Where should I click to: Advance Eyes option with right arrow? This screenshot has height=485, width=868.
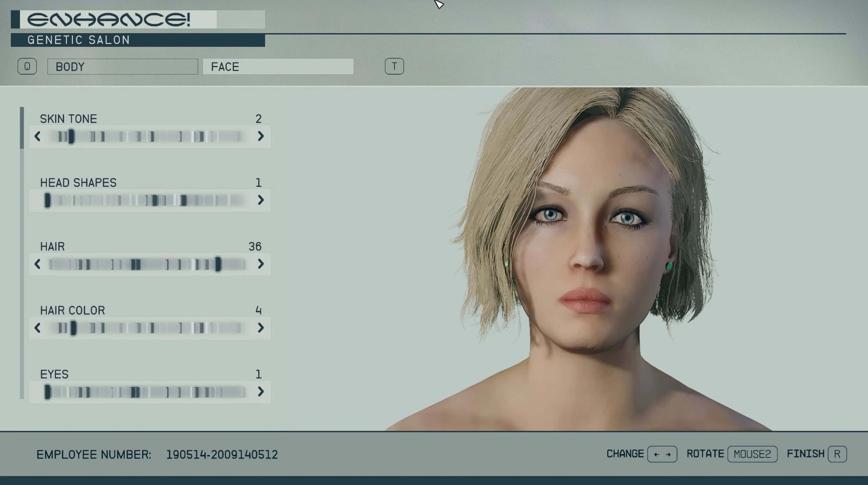pos(261,392)
